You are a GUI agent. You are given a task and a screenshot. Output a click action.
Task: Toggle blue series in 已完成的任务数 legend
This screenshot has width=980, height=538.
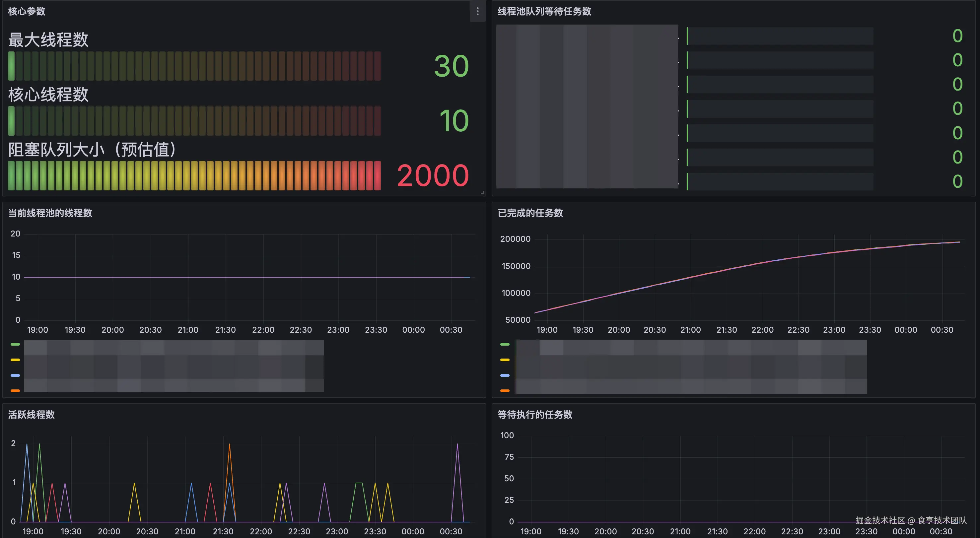tap(505, 375)
